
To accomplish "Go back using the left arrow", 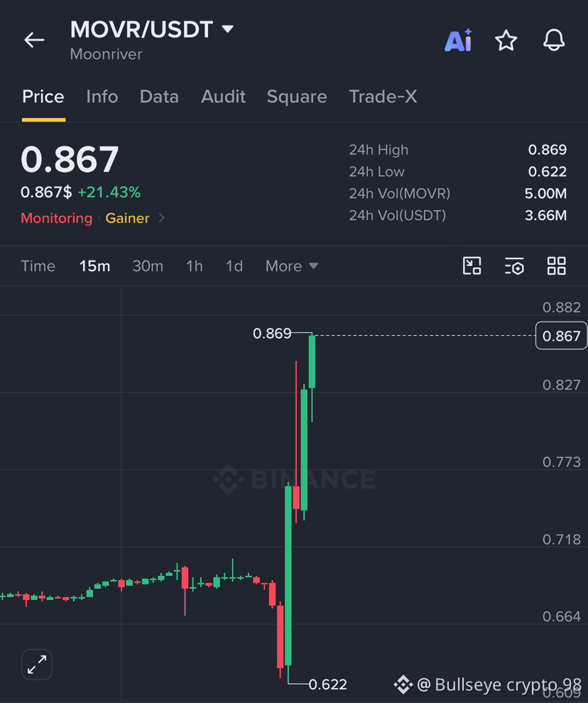I will pos(34,40).
